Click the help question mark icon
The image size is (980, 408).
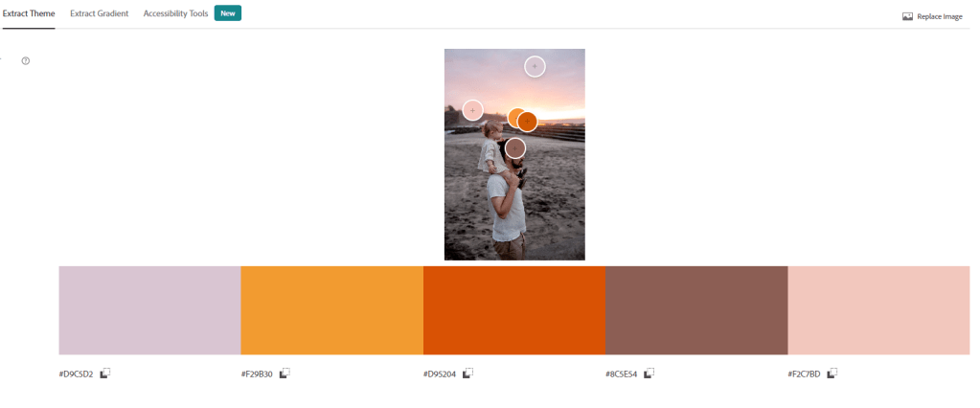[26, 60]
